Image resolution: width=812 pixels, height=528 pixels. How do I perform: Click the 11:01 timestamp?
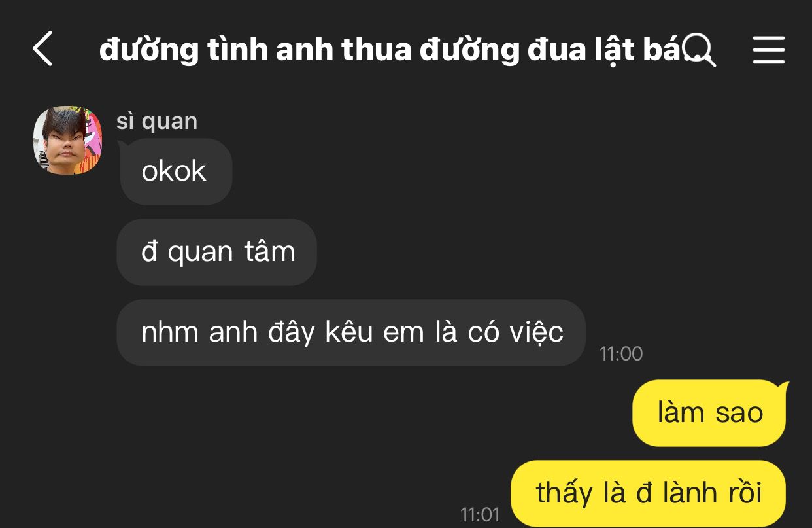click(480, 514)
